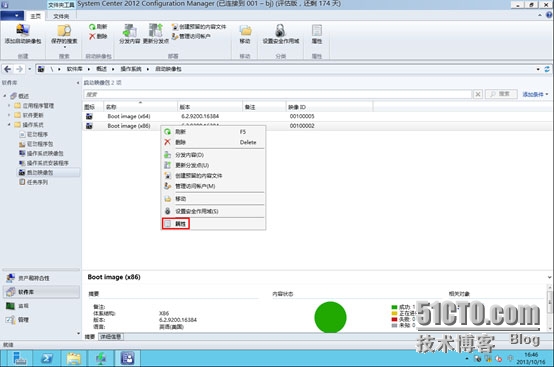
Task: Expand the Software Updates (软件更新) tree folder
Action: click(x=9, y=115)
